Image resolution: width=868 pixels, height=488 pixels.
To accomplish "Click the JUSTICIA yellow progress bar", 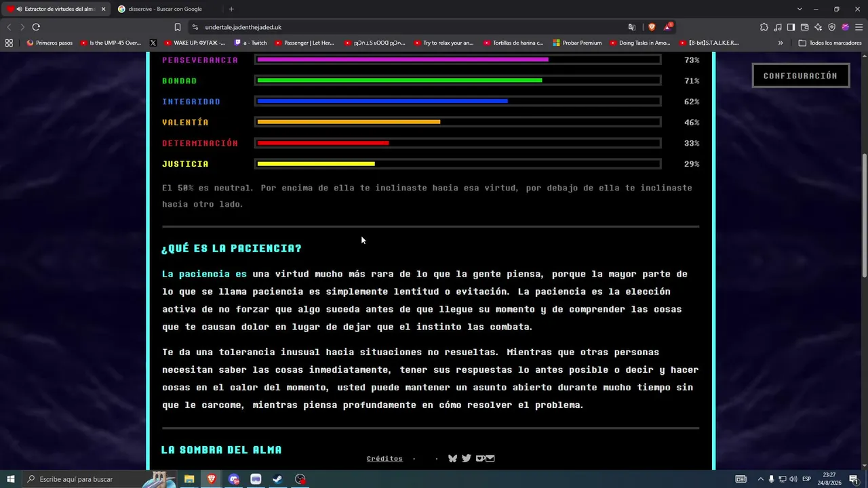I will coord(458,164).
